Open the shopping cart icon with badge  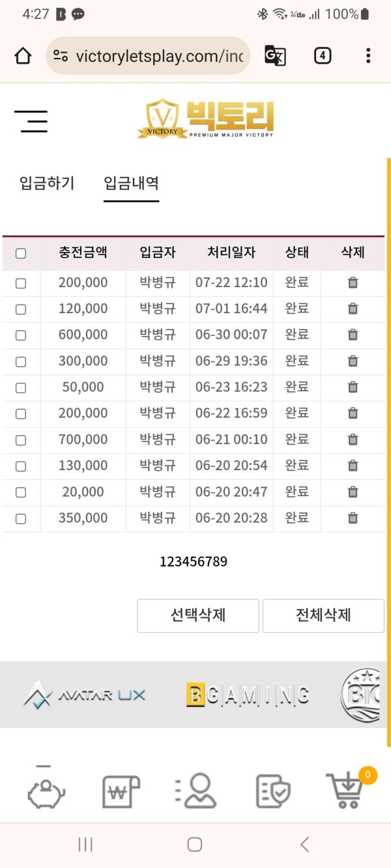pyautogui.click(x=349, y=789)
